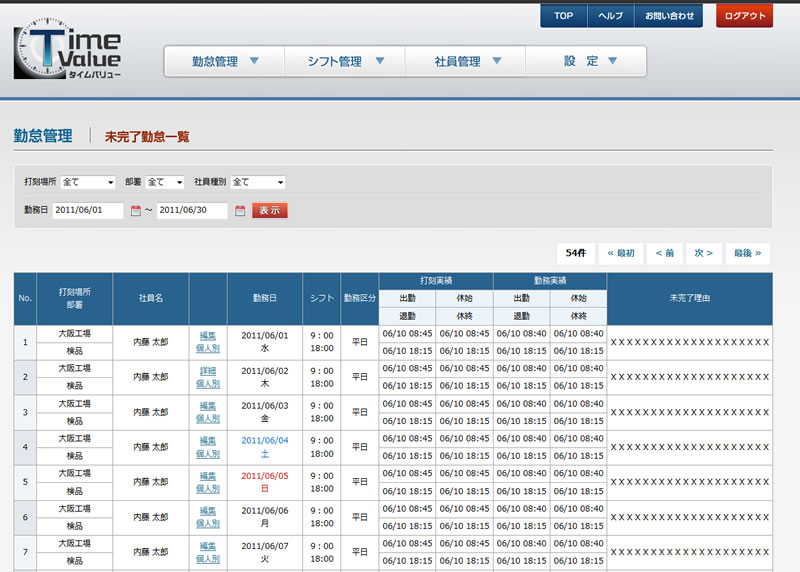800x572 pixels.
Task: Open お問い合わせ contact page
Action: pos(669,16)
